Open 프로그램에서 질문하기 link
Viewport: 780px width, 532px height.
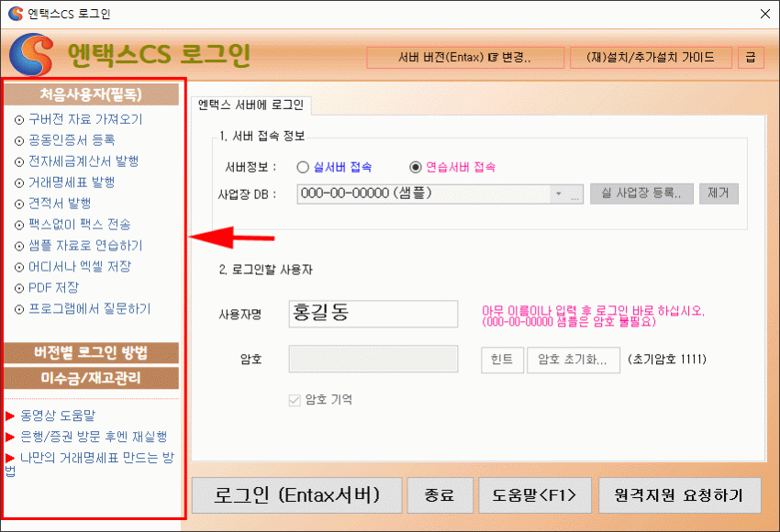pyautogui.click(x=89, y=309)
